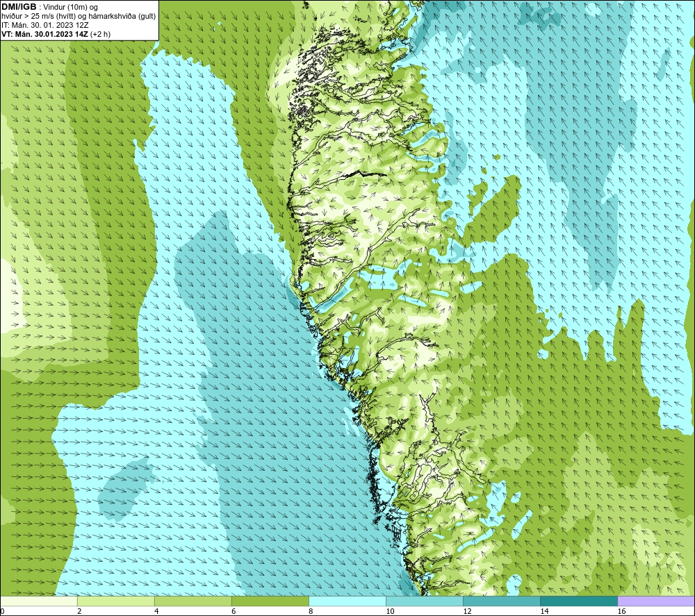Image resolution: width=695 pixels, height=616 pixels.
Task: Click the '(+2 h)' forecast offset text
Action: point(100,33)
